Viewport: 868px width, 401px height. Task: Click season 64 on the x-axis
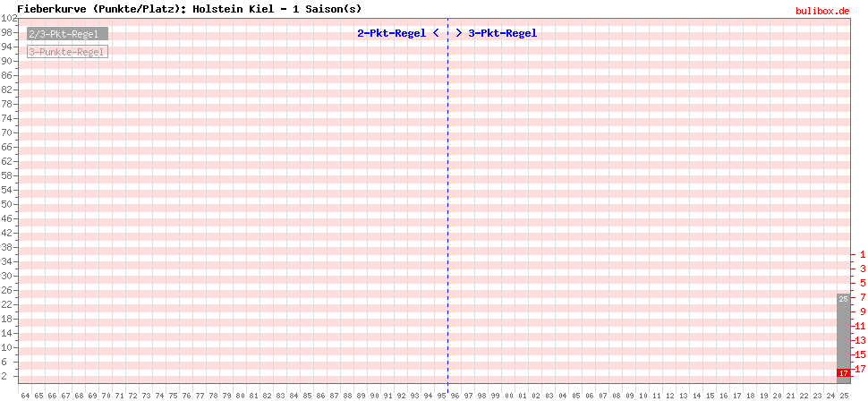(25, 395)
